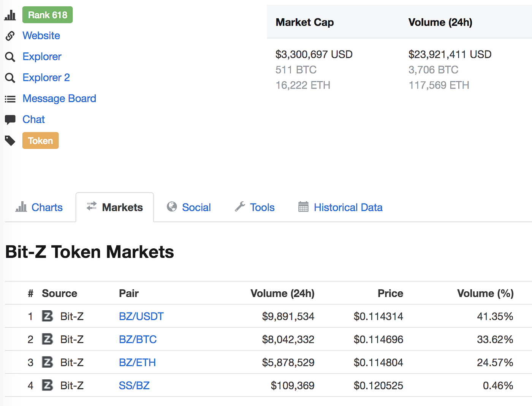This screenshot has height=406, width=532.
Task: Open the SS/BZ pair link
Action: click(134, 385)
